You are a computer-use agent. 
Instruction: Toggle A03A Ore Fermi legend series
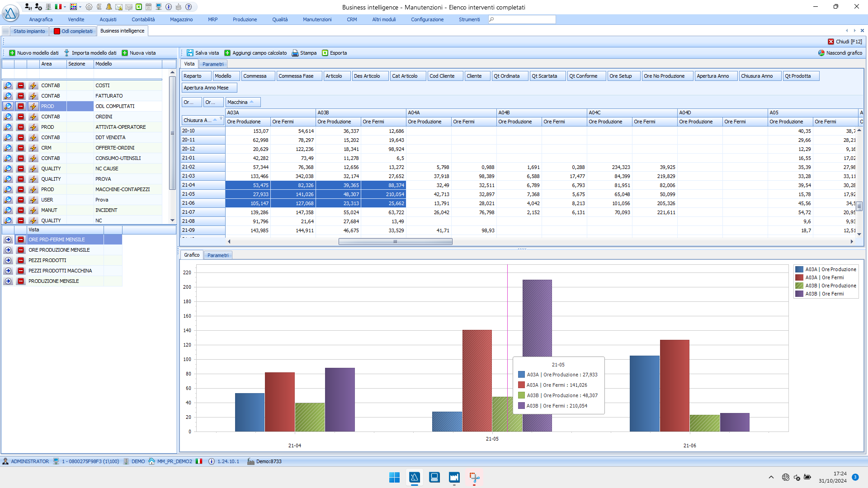pyautogui.click(x=820, y=277)
